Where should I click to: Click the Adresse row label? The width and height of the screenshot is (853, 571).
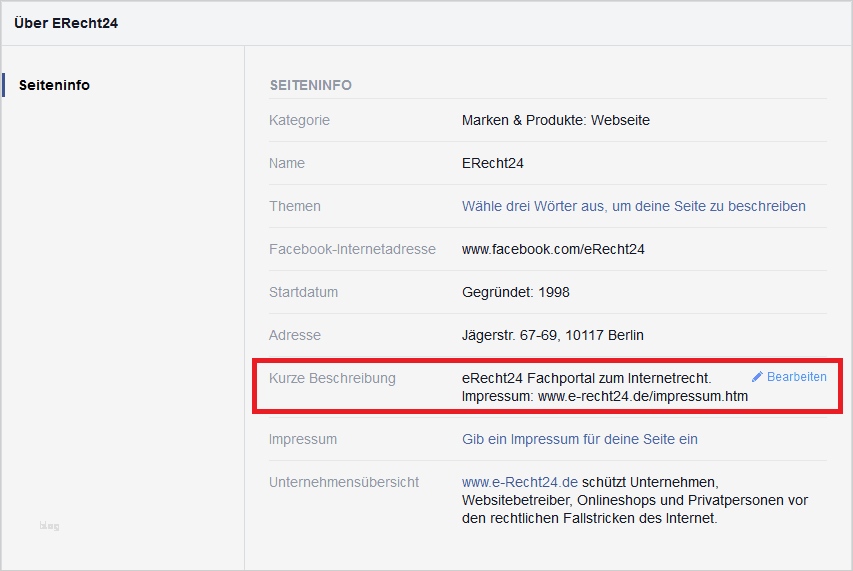(295, 335)
